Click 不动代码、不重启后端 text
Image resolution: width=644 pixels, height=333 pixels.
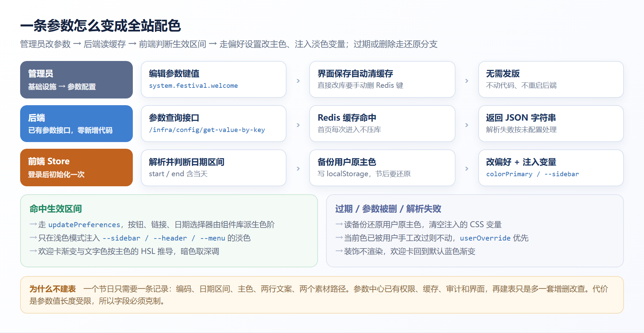click(521, 85)
